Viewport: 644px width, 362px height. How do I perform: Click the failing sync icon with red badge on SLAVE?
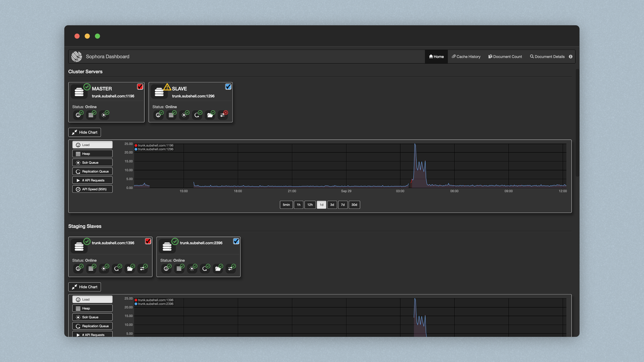click(x=223, y=114)
